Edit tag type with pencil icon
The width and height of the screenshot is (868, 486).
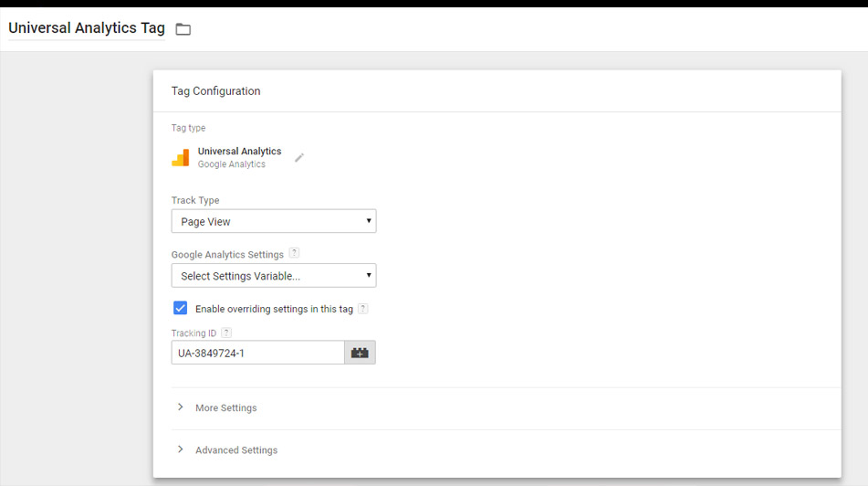(299, 158)
